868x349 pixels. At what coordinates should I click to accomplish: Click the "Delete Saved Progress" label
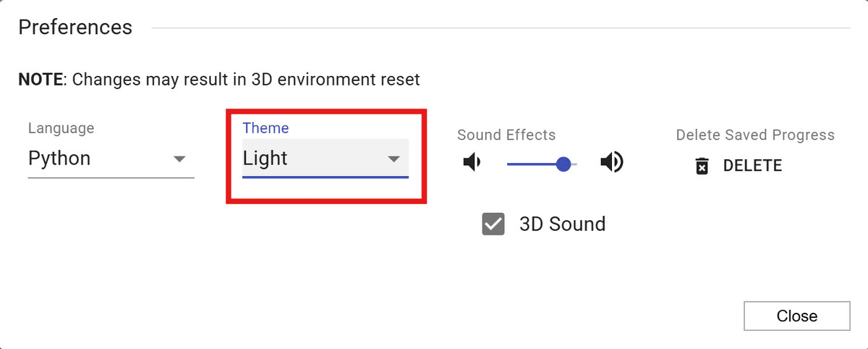pyautogui.click(x=755, y=135)
